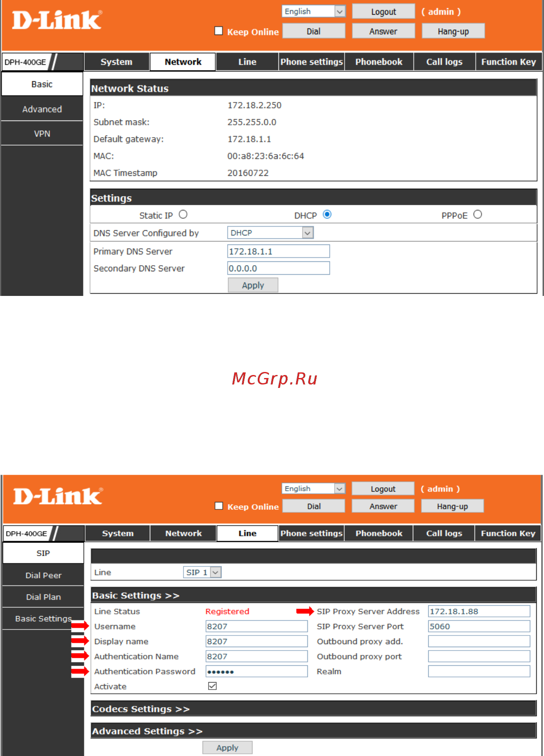Screen dimensions: 544x756
Task: Select the Static IP radio button
Action: tap(183, 214)
